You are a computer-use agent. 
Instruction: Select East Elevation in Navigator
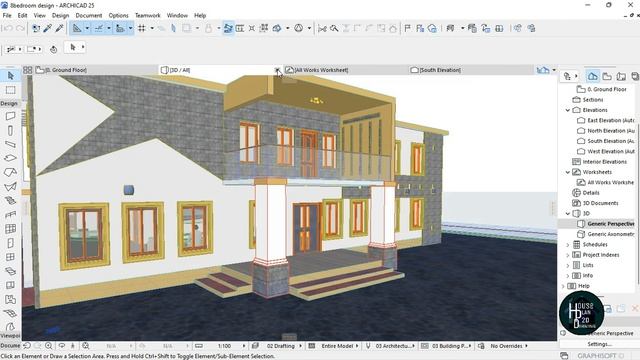coord(606,120)
